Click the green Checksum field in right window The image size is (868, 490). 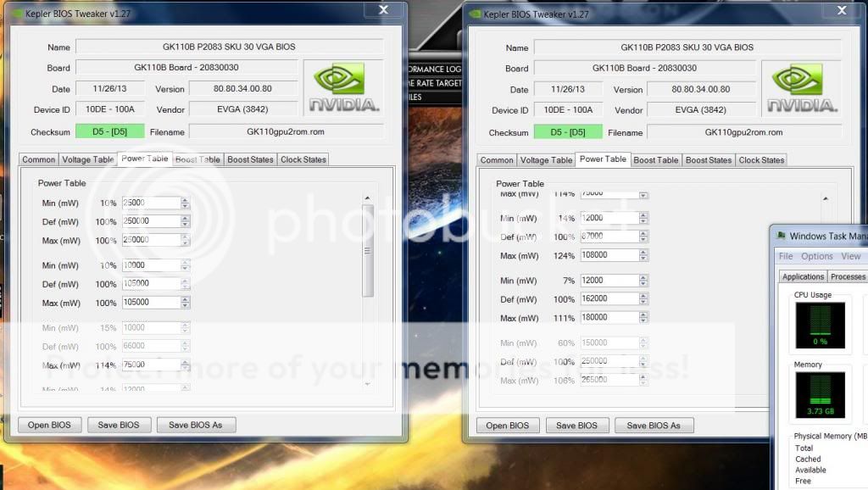568,132
